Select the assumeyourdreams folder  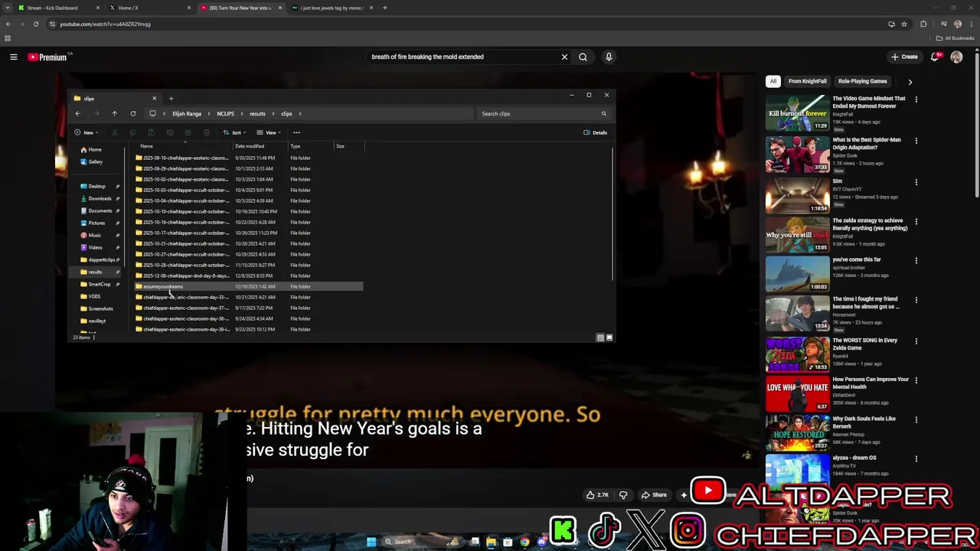[249, 286]
